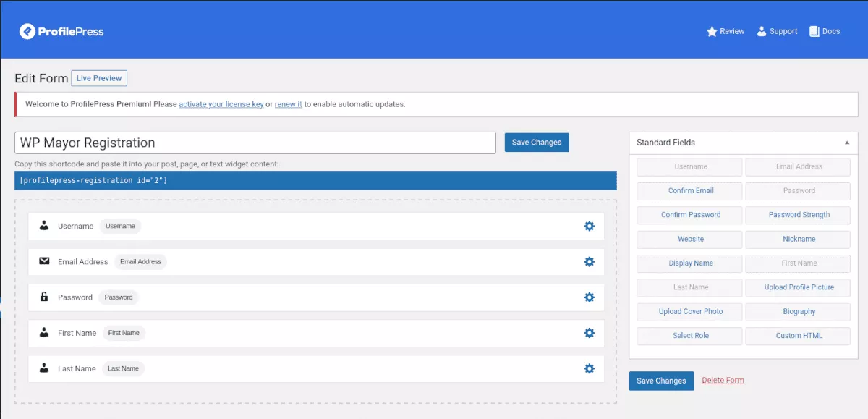Viewport: 868px width, 419px height.
Task: Click the Username placeholder pill in form
Action: 120,226
